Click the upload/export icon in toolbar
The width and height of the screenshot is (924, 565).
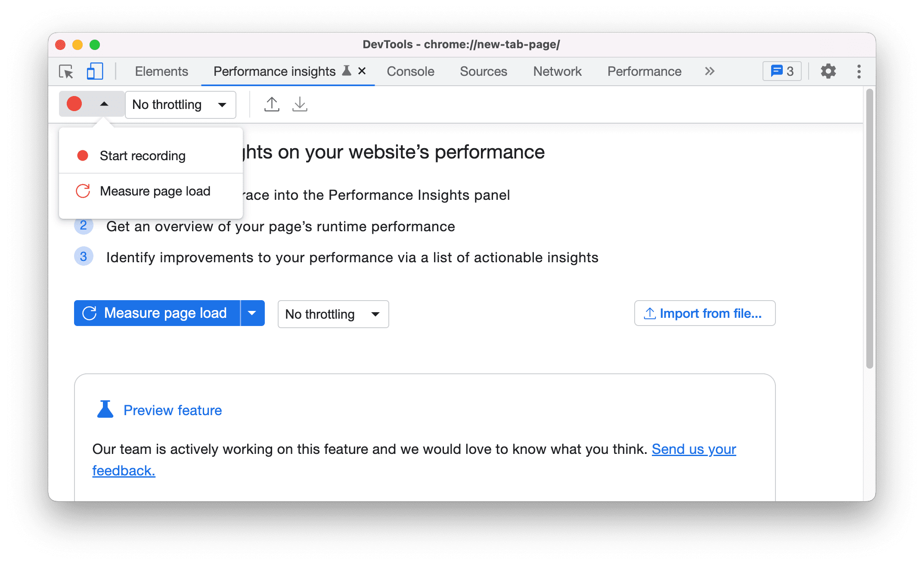pos(273,104)
